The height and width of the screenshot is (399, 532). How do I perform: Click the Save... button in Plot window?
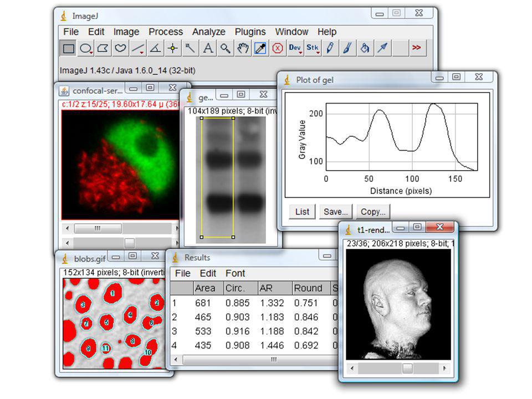[336, 212]
